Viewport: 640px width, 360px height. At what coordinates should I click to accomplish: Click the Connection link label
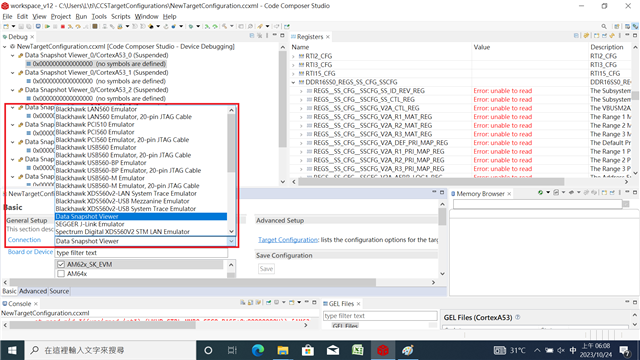click(24, 240)
